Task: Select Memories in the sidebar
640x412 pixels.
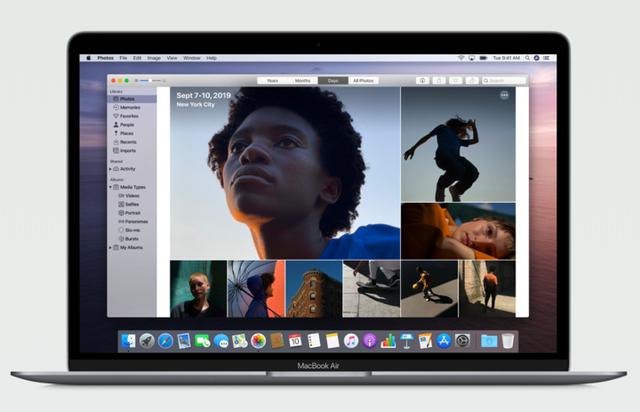Action: (131, 107)
